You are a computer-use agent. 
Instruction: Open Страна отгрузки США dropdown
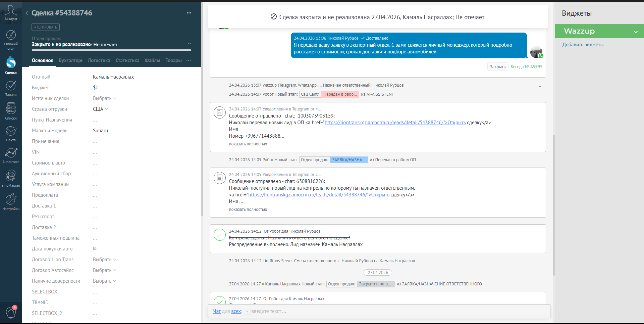[x=101, y=109]
